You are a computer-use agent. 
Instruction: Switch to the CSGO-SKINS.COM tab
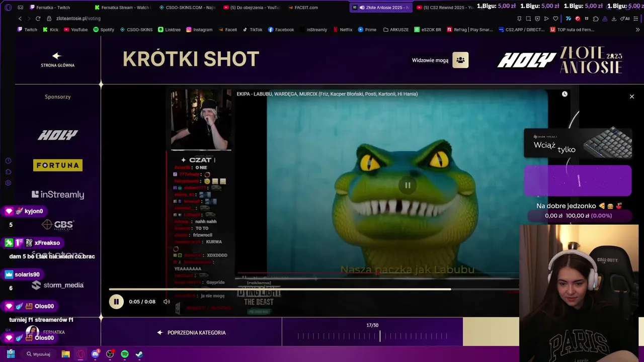[187, 8]
